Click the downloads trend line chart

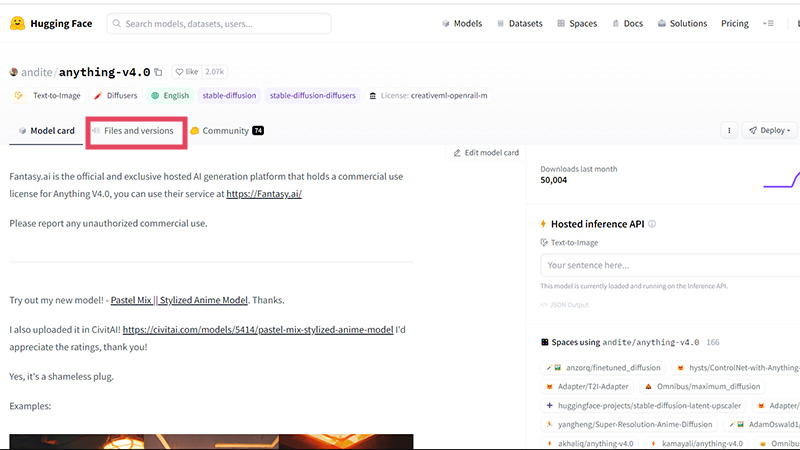[x=782, y=180]
